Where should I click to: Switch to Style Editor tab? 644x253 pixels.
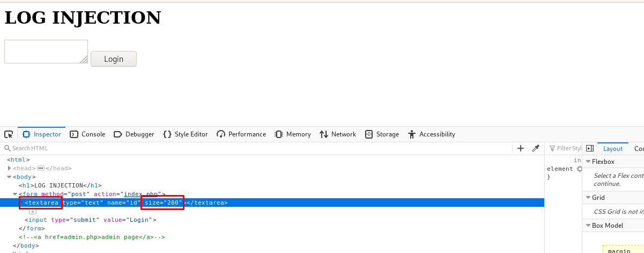pos(186,134)
